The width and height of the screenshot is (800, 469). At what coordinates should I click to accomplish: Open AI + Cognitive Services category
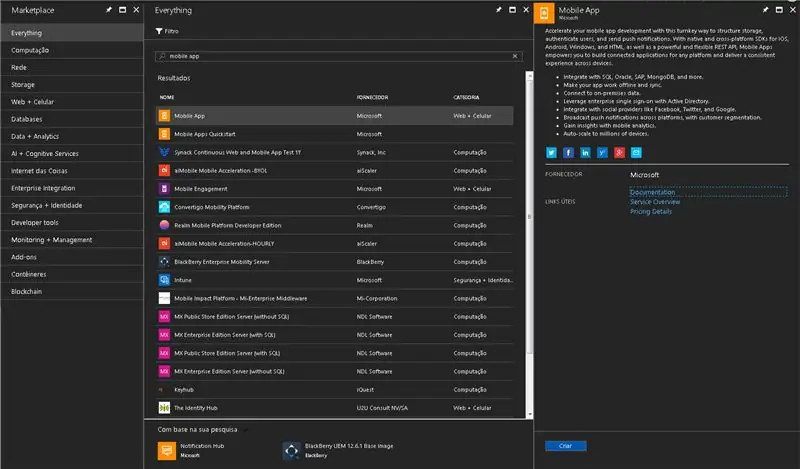click(x=72, y=154)
